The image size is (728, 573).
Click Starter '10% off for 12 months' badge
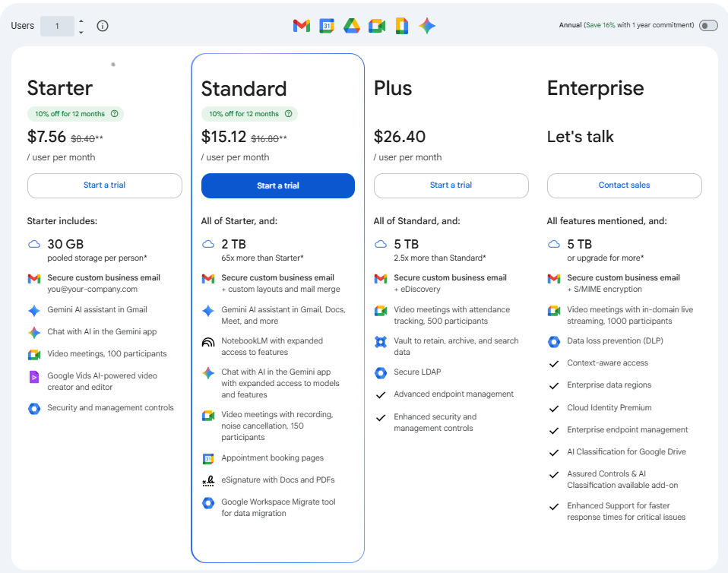[76, 114]
